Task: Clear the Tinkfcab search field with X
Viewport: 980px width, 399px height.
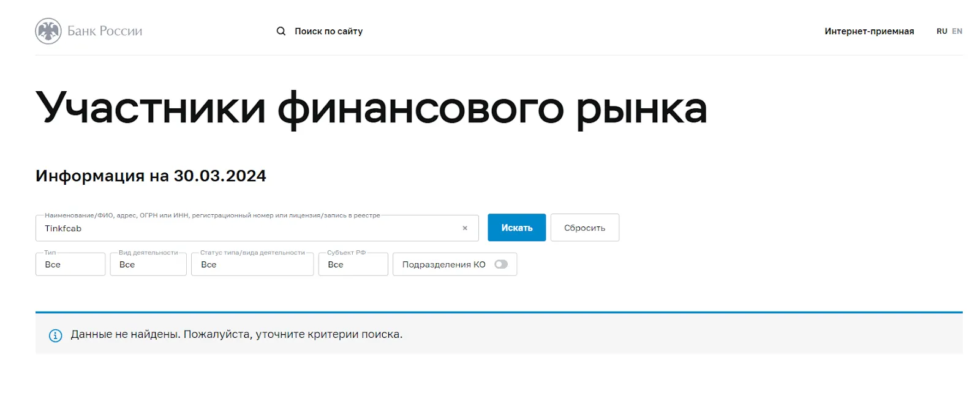Action: (465, 228)
